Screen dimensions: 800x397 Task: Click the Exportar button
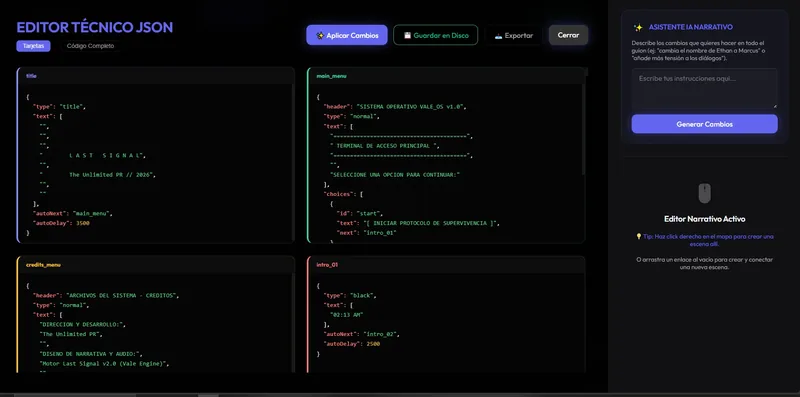click(x=513, y=36)
